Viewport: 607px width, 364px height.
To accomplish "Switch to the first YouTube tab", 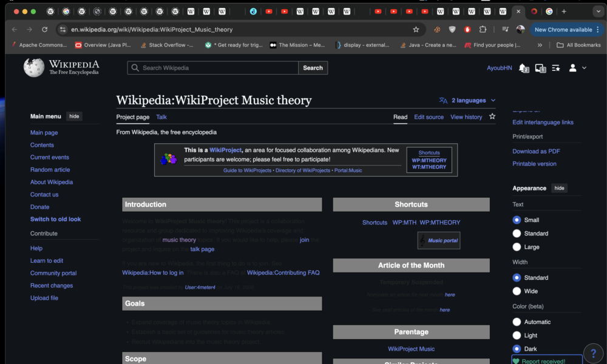I will 269,12.
